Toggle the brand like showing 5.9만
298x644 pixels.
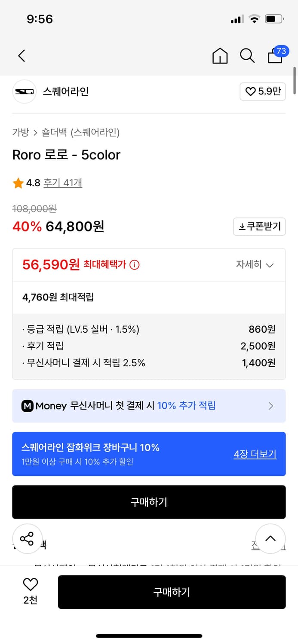click(x=262, y=92)
